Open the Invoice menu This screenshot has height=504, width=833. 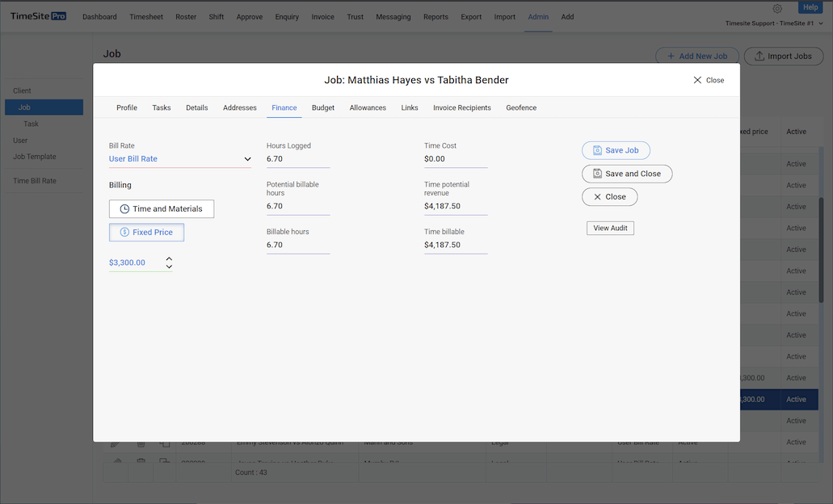[322, 17]
